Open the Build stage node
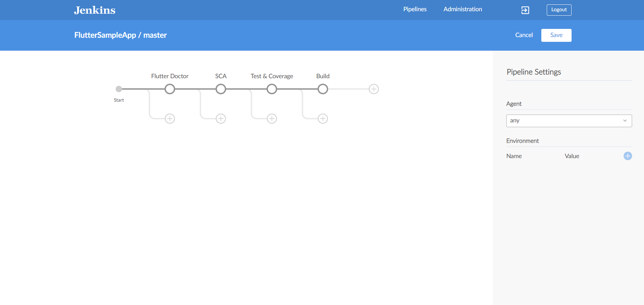 323,89
